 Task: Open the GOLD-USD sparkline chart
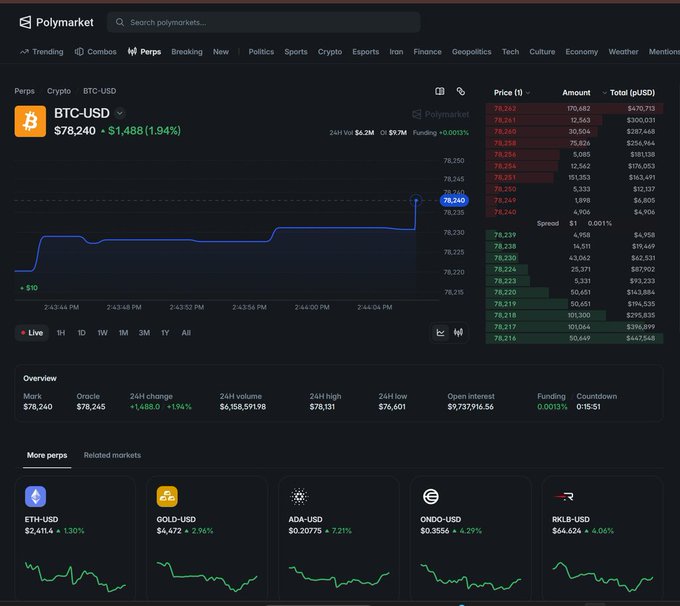(207, 577)
